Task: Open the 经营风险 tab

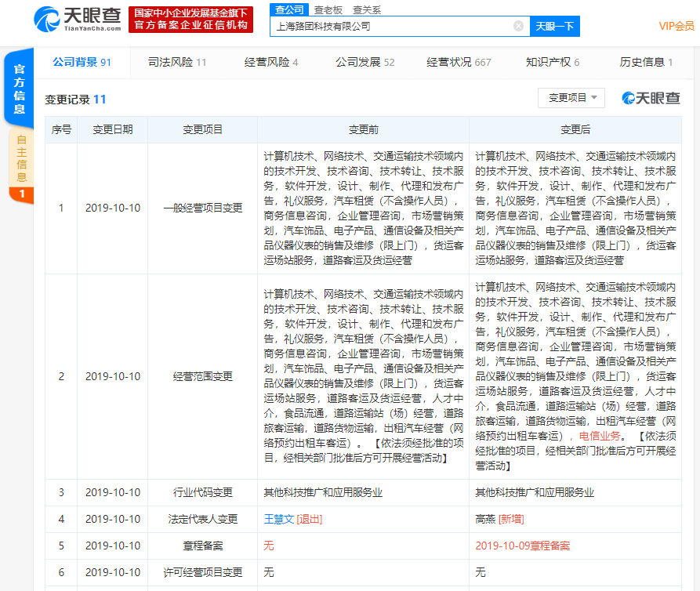Action: click(271, 62)
